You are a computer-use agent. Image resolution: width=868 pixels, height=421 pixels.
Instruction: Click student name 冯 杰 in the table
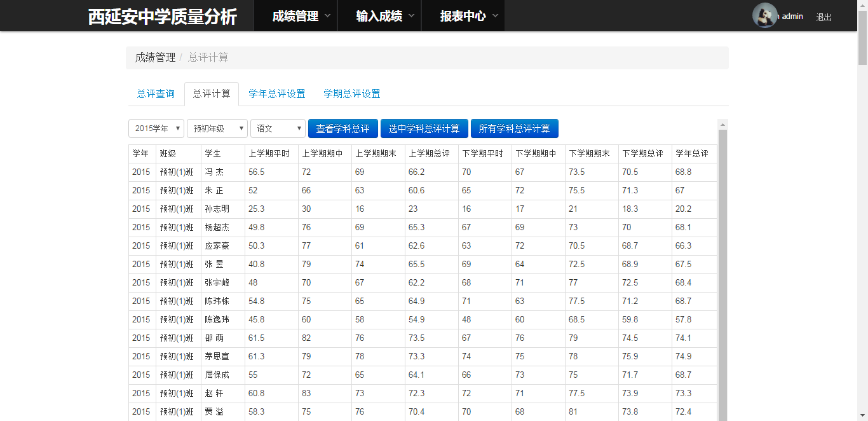214,172
